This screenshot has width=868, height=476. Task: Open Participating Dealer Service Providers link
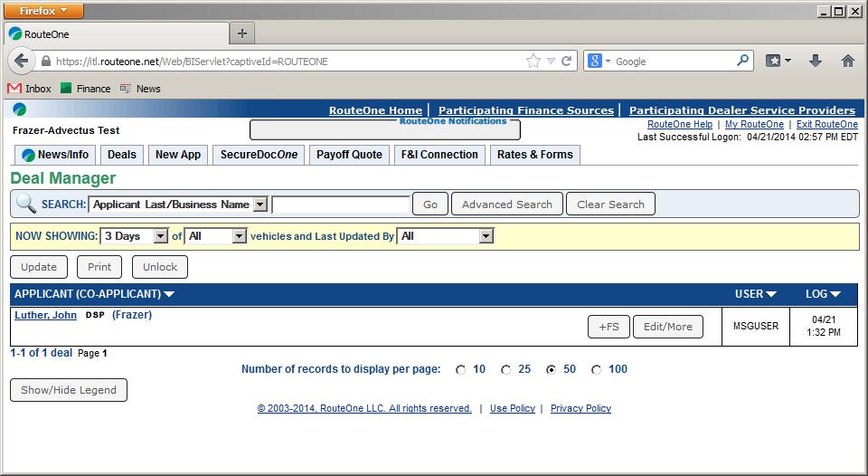pos(742,109)
